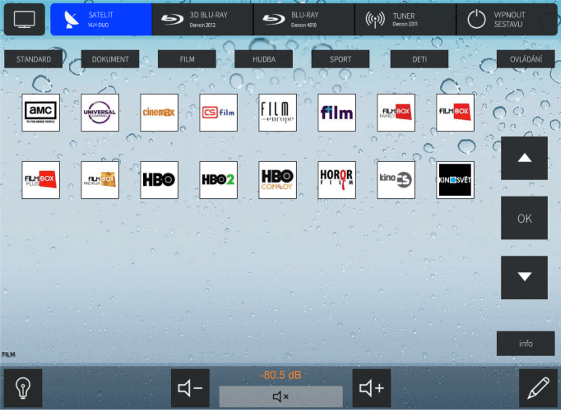Choose the Horor Film channel
Screen dimensions: 561x410
(x=337, y=180)
